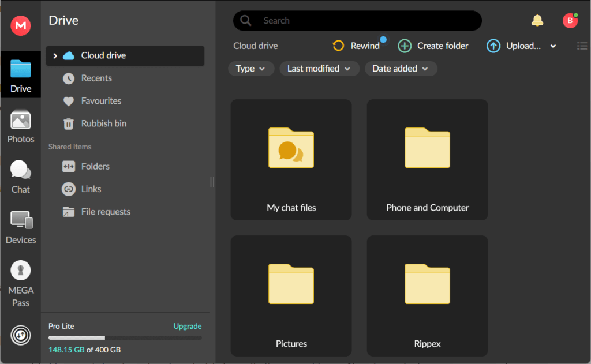The height and width of the screenshot is (364, 591).
Task: Click the Upgrade link
Action: (188, 327)
